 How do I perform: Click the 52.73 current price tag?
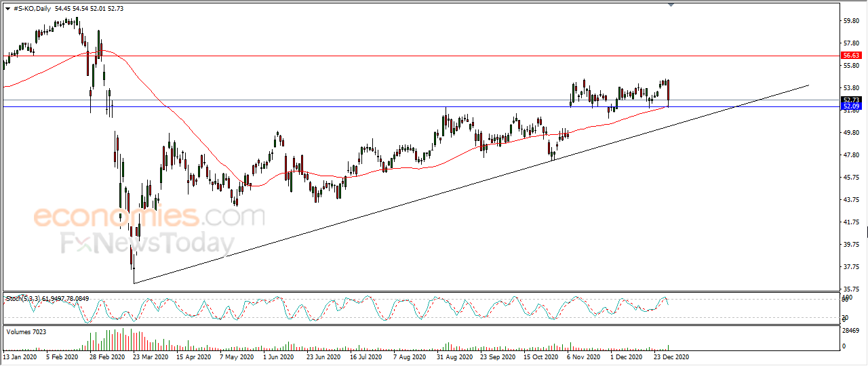851,100
